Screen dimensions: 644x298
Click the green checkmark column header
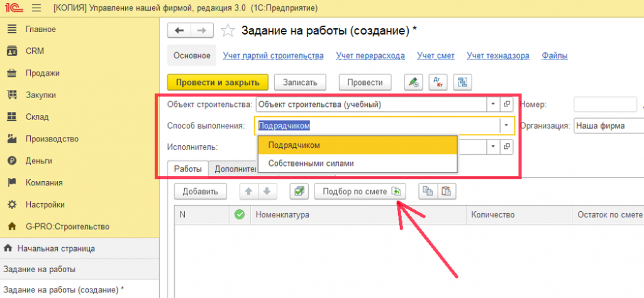point(239,215)
